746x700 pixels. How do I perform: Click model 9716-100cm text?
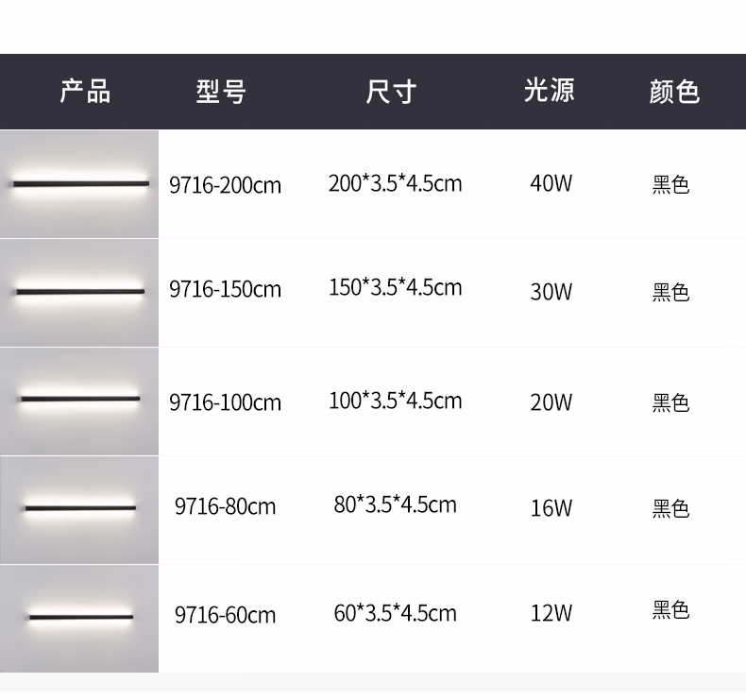(x=225, y=402)
